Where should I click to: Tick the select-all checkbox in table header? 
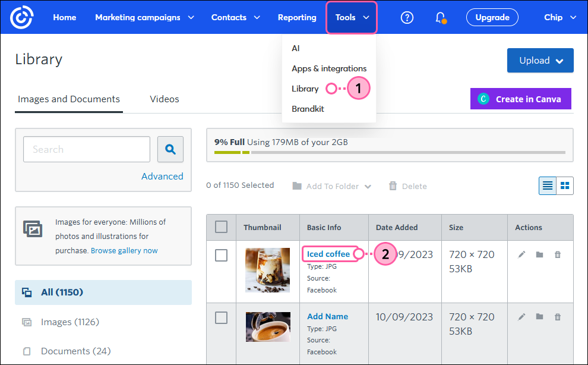click(221, 227)
